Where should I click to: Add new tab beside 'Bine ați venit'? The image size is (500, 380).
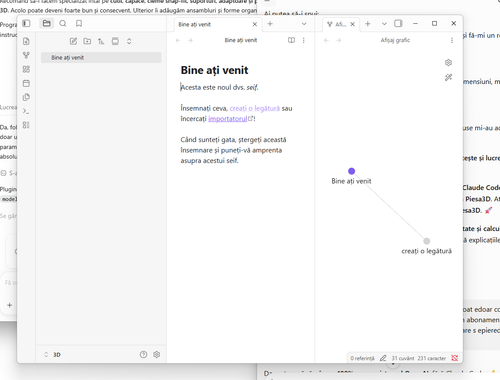coord(270,24)
